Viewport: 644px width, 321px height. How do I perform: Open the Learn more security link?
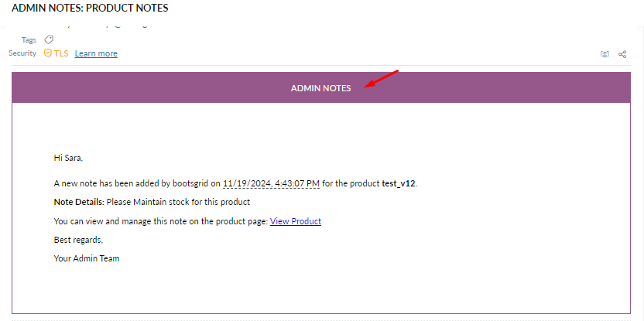96,53
